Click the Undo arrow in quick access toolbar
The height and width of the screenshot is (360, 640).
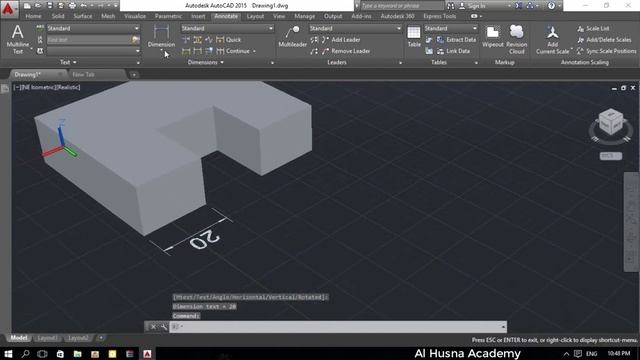coord(84,6)
